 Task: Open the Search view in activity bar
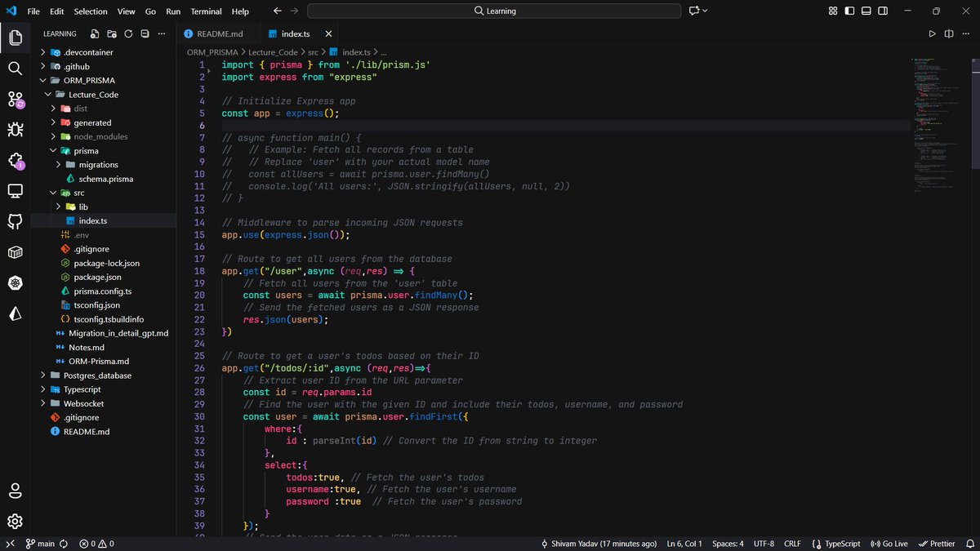15,69
